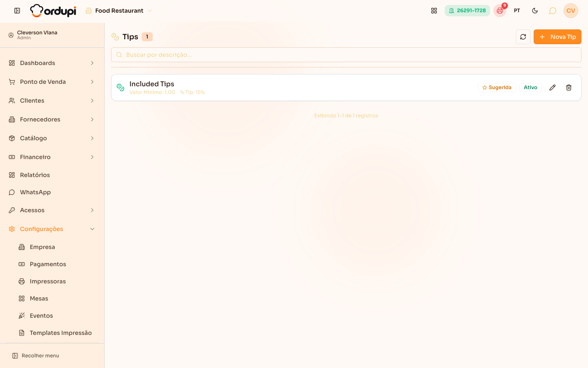Focus the Buscar por descrição search field

click(x=346, y=55)
